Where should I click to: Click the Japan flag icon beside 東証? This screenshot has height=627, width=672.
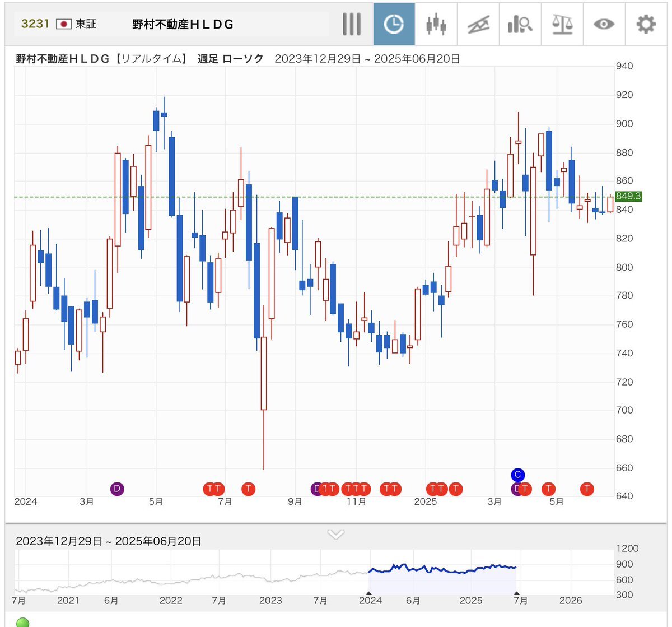pos(64,24)
